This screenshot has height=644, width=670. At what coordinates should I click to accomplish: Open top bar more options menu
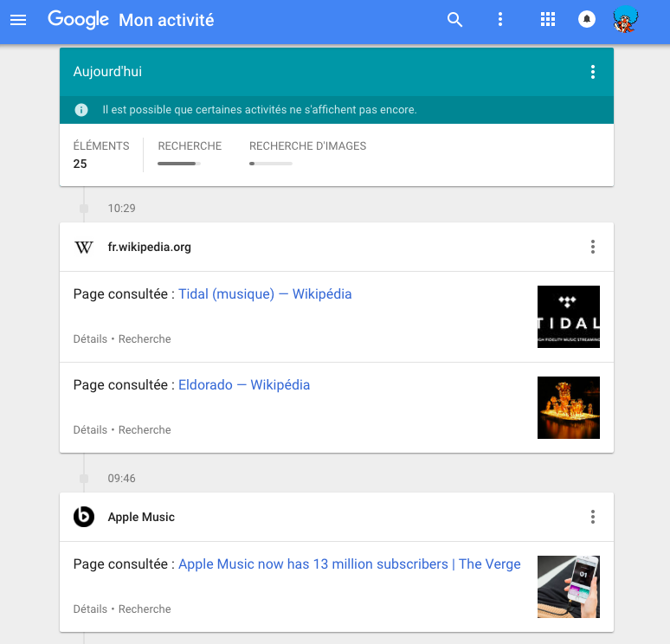click(500, 20)
